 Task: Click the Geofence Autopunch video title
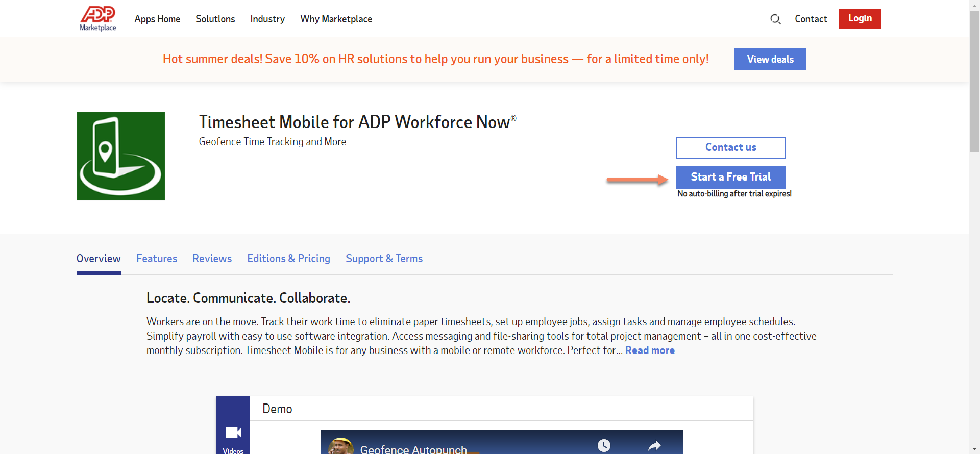tap(413, 449)
